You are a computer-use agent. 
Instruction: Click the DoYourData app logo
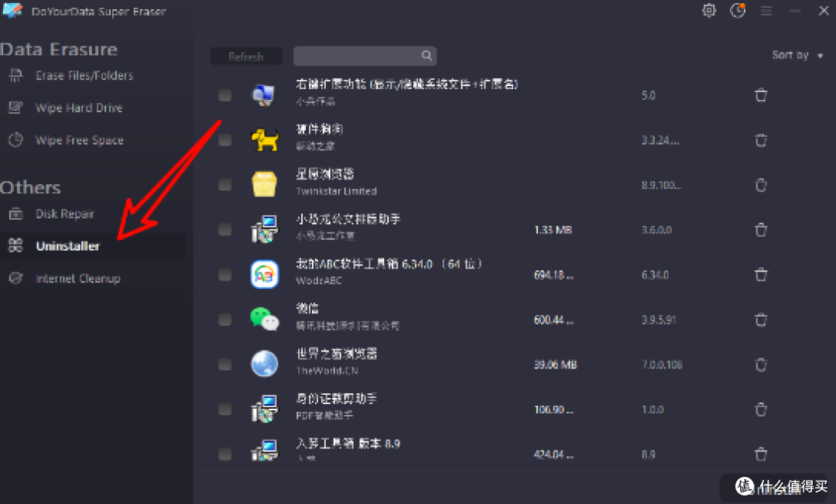(12, 10)
